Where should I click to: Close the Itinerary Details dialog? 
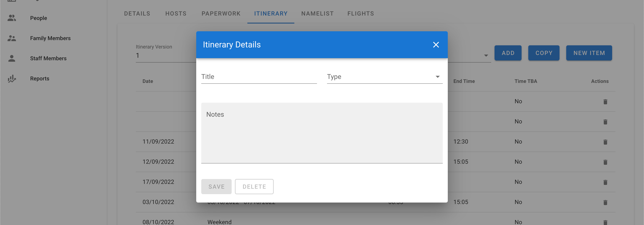coord(436,45)
